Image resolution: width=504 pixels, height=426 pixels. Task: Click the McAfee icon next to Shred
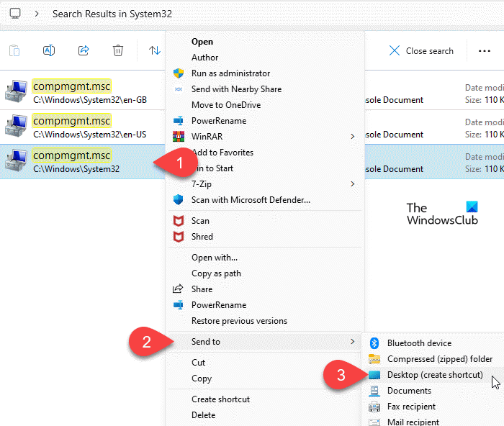pyautogui.click(x=179, y=237)
